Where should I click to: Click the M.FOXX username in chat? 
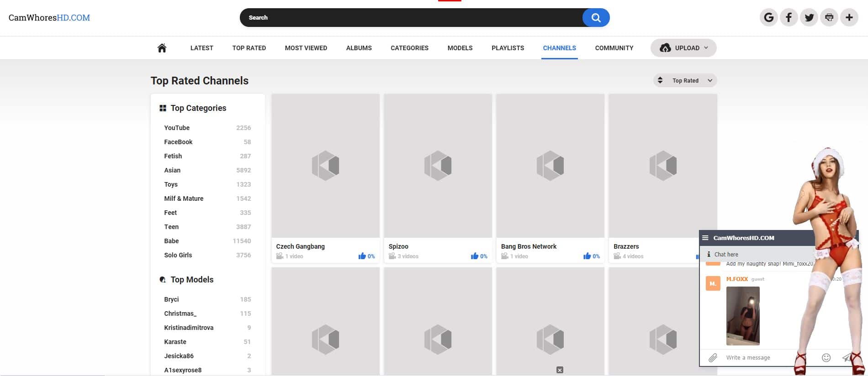737,279
